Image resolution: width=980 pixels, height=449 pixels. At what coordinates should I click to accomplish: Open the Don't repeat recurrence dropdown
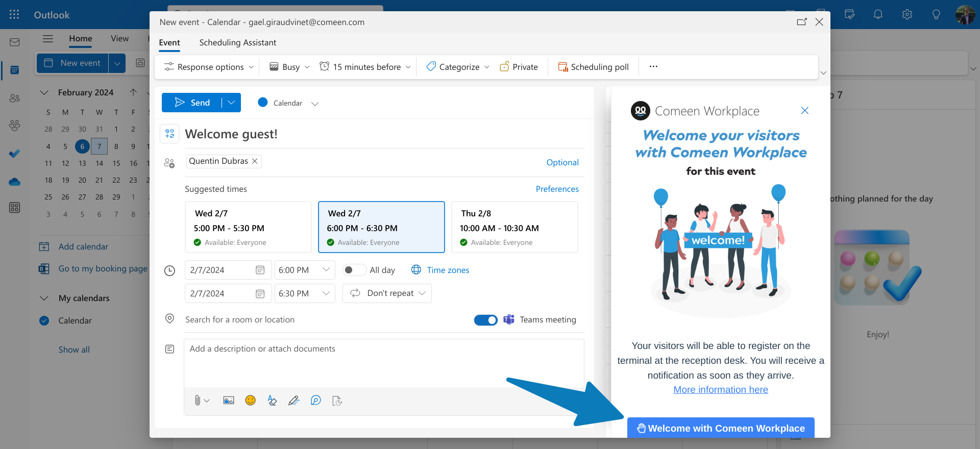(x=387, y=293)
